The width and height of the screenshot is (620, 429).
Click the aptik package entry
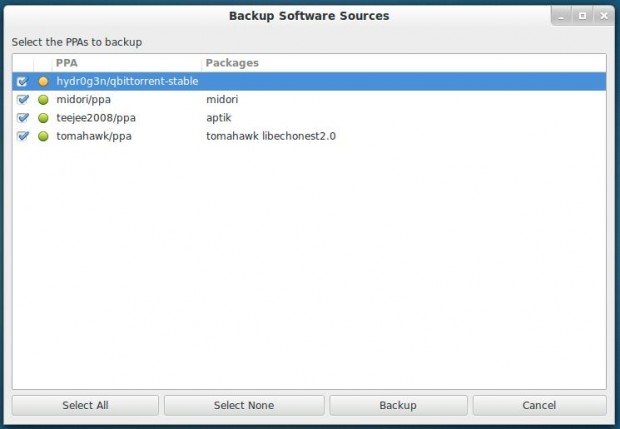(x=219, y=118)
